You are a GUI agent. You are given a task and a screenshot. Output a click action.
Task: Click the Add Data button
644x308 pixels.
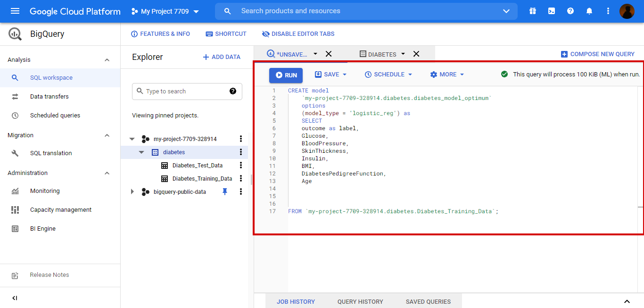222,57
